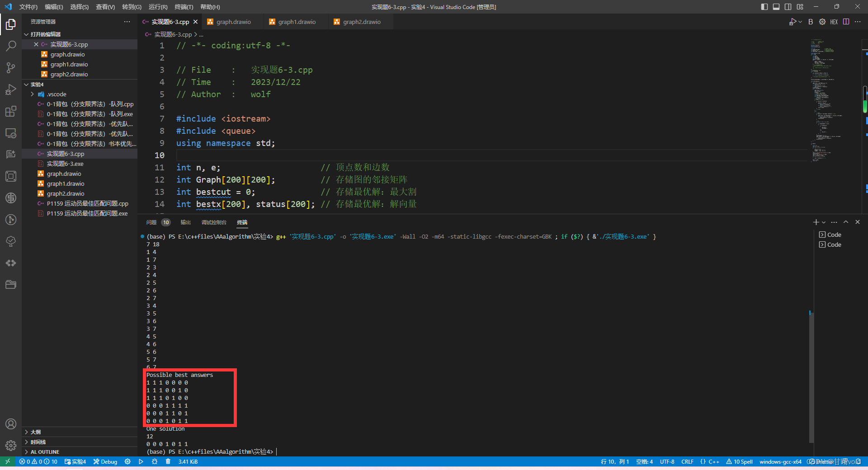
Task: Open the 文件(F) menu
Action: 28,7
